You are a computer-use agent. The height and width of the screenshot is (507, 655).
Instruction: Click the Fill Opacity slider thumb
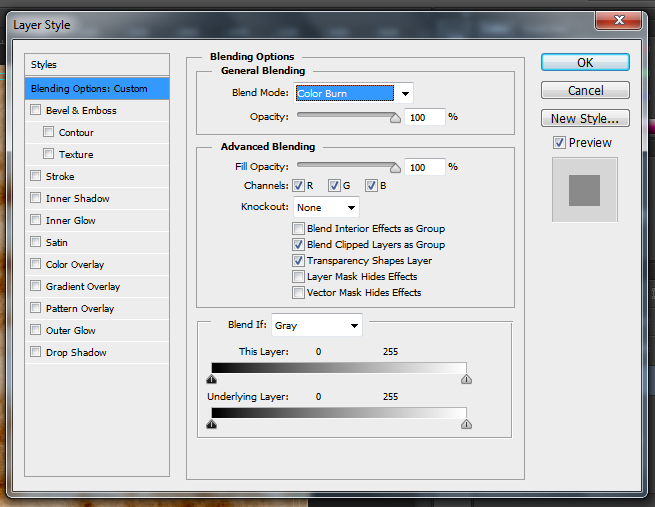(x=395, y=168)
